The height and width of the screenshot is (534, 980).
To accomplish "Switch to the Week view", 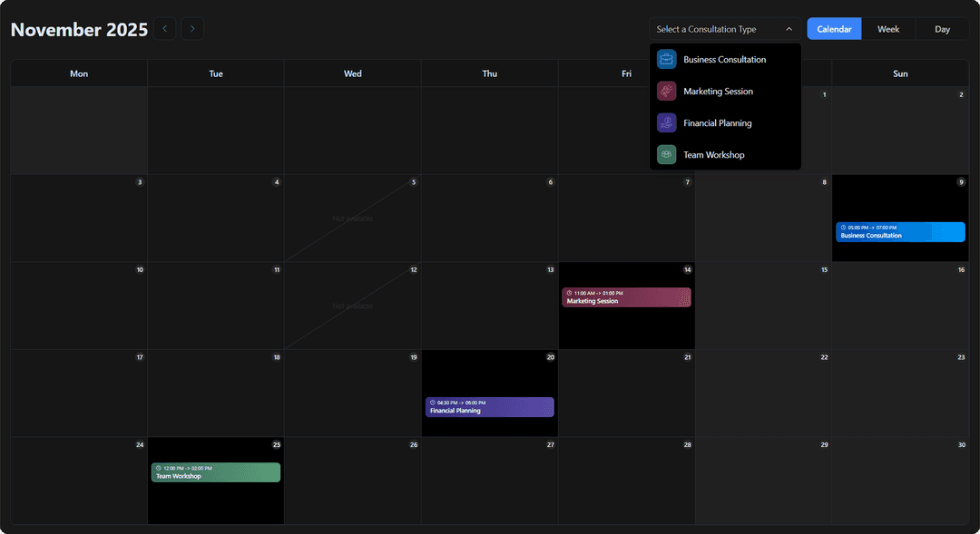I will point(888,29).
